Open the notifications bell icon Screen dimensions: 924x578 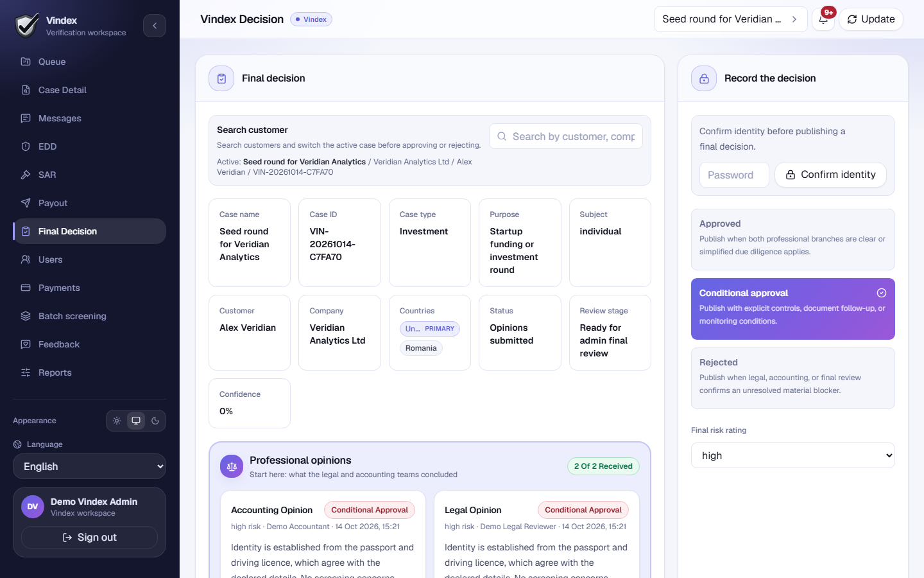pyautogui.click(x=823, y=19)
